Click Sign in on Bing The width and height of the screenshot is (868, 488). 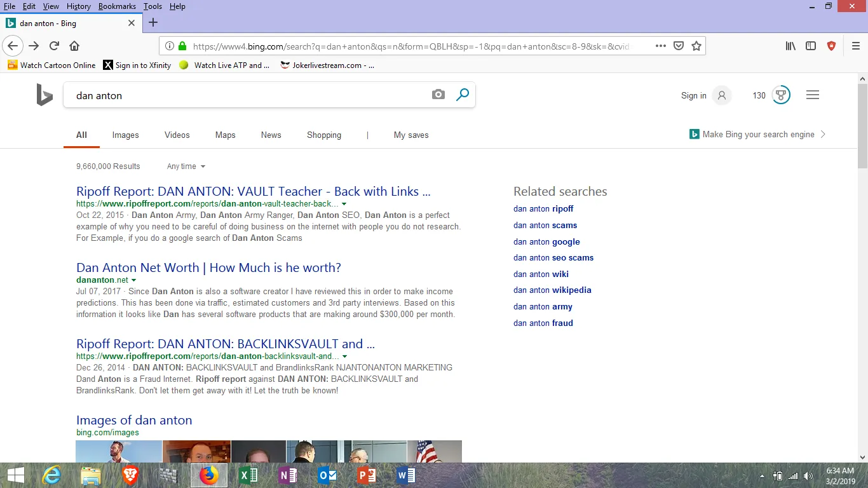[x=693, y=95]
